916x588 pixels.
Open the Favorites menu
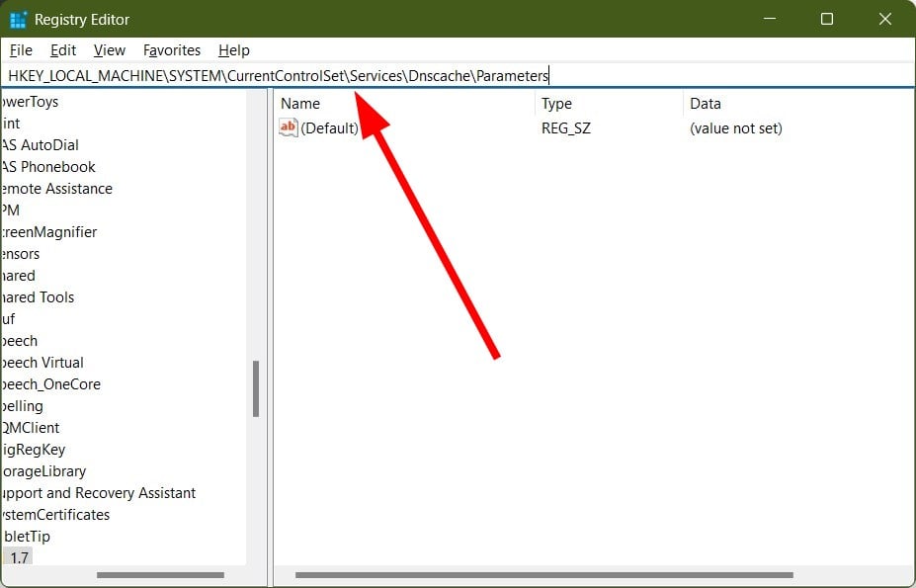pos(172,50)
